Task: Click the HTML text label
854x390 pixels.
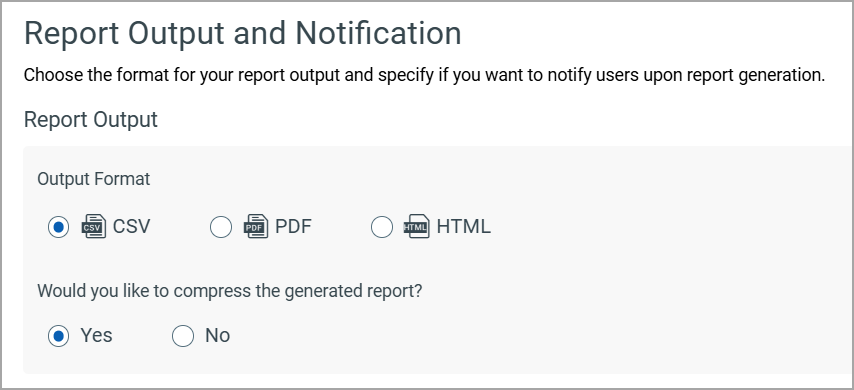Action: point(463,226)
